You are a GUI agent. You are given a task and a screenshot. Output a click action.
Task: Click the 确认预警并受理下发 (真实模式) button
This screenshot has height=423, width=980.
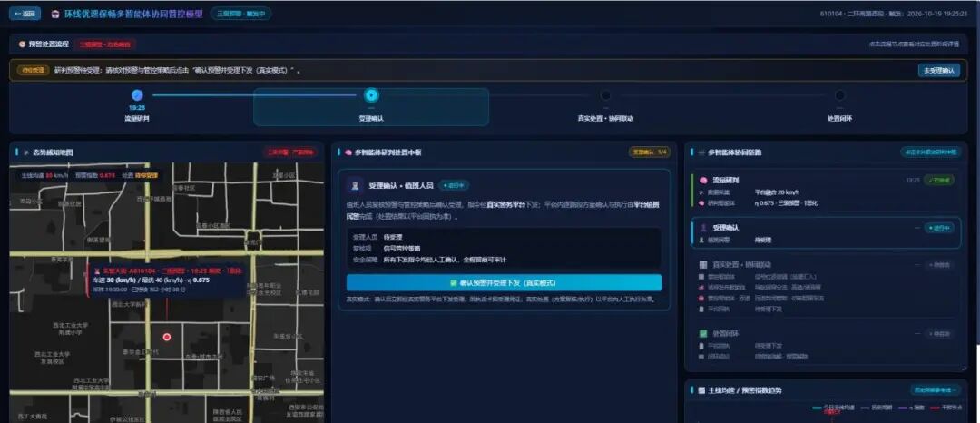tap(504, 282)
